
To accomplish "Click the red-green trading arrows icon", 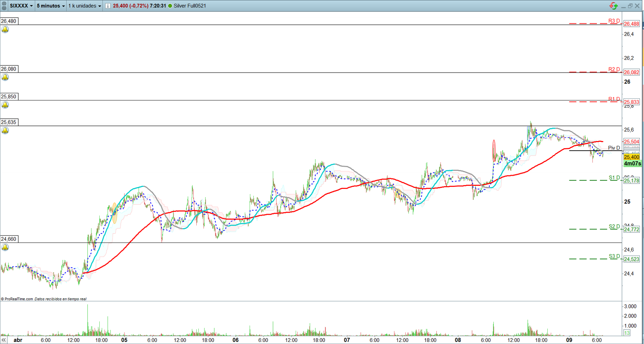I will click(613, 6).
